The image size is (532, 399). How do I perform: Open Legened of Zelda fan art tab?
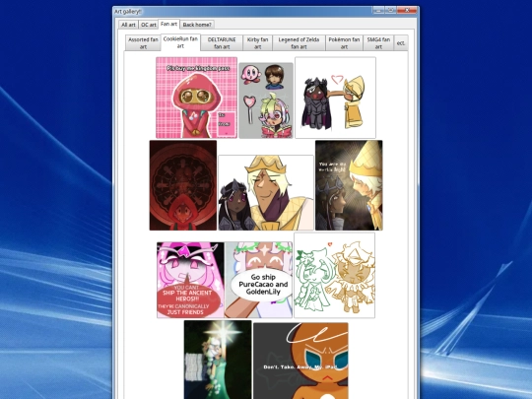(299, 43)
